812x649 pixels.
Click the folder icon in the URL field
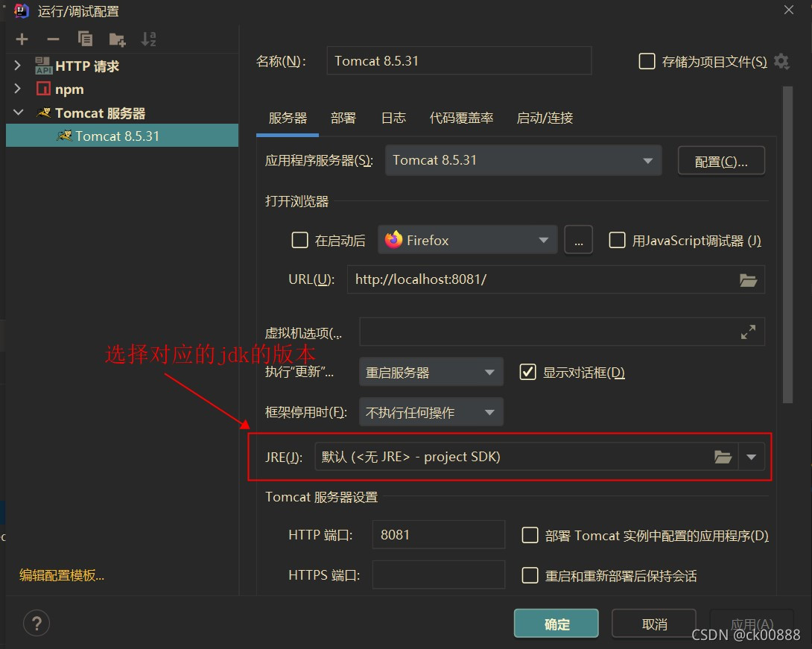click(x=748, y=280)
